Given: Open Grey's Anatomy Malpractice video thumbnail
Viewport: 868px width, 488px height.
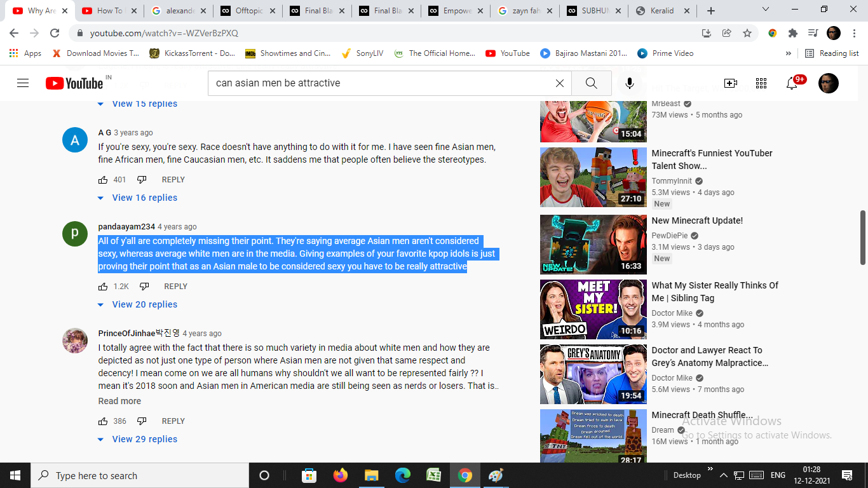Looking at the screenshot, I should tap(593, 374).
